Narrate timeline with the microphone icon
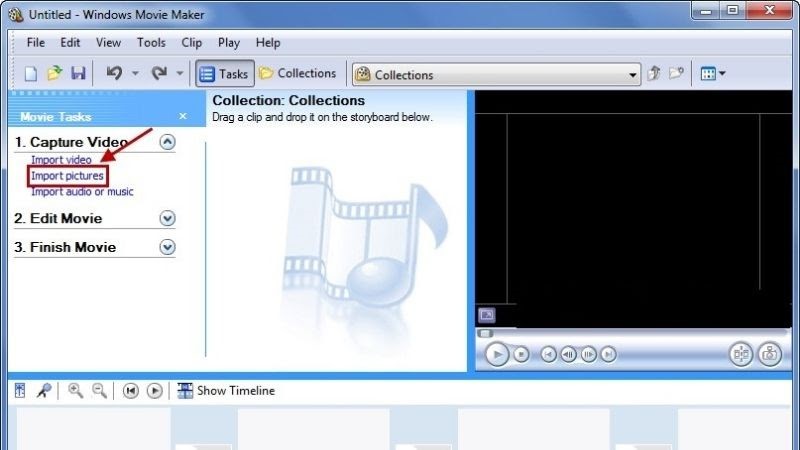The image size is (800, 450). tap(44, 391)
